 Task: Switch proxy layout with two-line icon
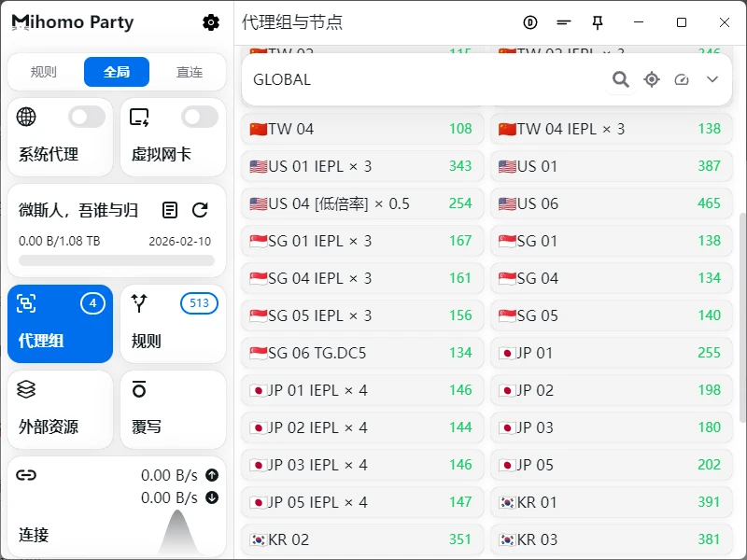click(x=564, y=22)
